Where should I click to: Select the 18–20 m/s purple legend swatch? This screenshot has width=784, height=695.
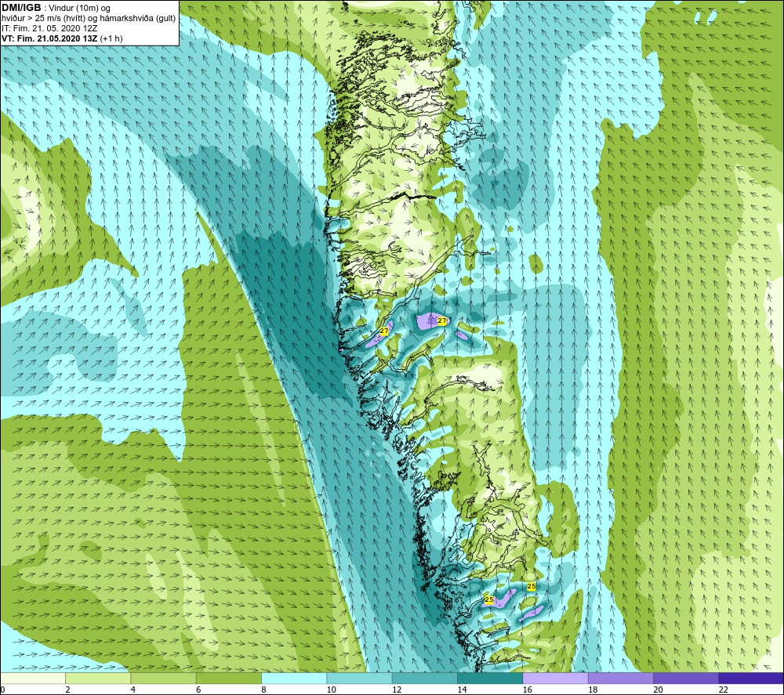point(621,678)
